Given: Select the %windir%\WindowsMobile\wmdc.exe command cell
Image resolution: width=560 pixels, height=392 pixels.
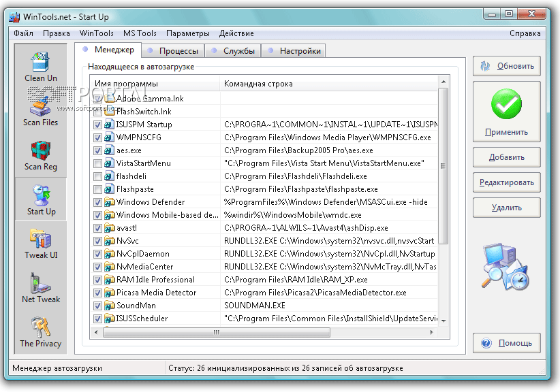Looking at the screenshot, I should [328, 215].
